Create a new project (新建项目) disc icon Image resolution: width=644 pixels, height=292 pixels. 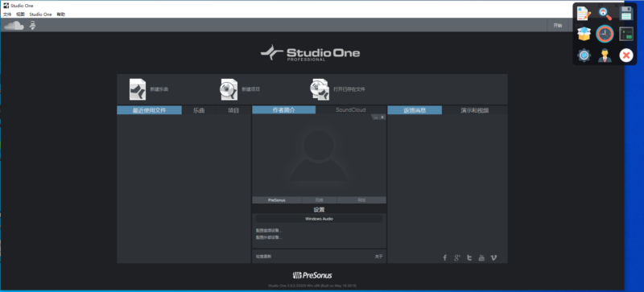(x=229, y=89)
